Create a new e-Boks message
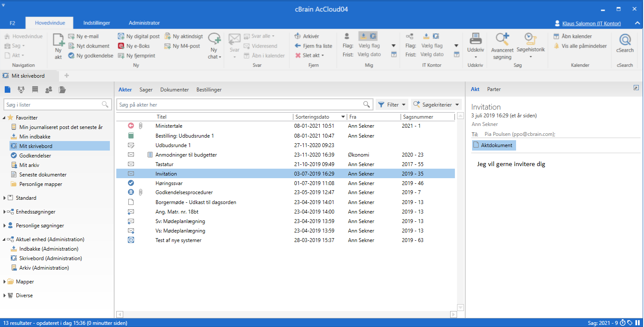This screenshot has width=644, height=327. (x=134, y=46)
